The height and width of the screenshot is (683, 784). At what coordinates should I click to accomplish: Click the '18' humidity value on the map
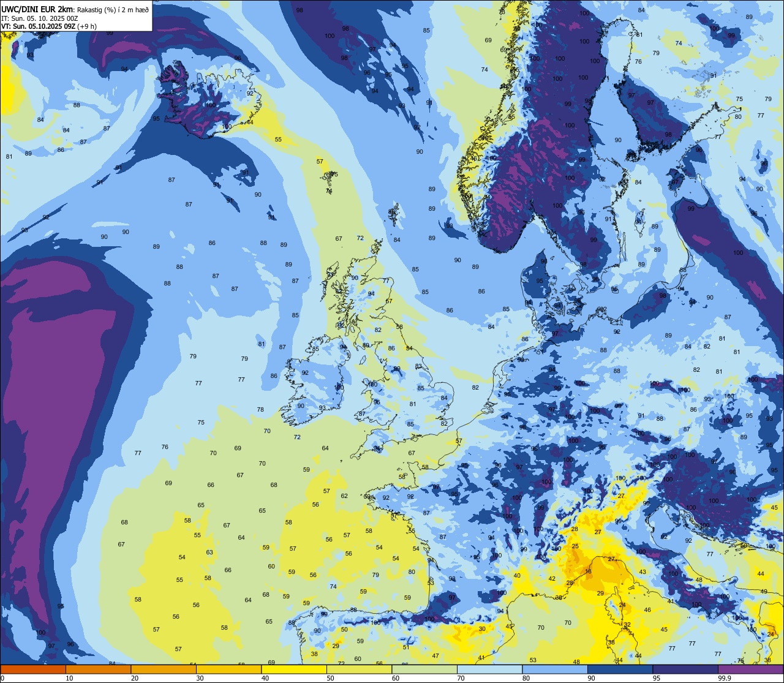tap(589, 572)
